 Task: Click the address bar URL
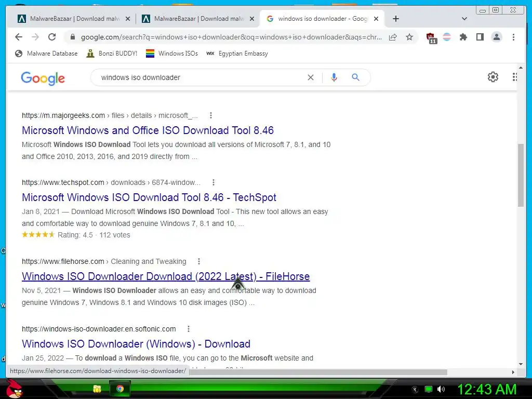(231, 37)
